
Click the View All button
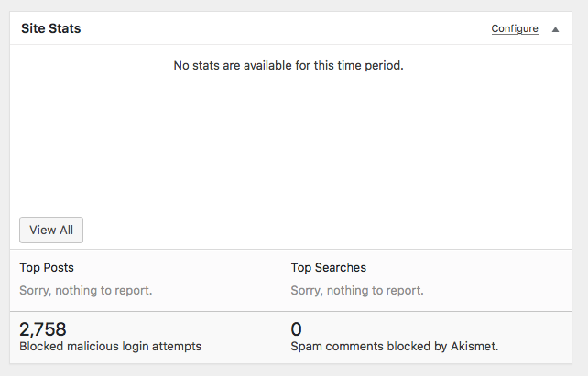(x=51, y=230)
